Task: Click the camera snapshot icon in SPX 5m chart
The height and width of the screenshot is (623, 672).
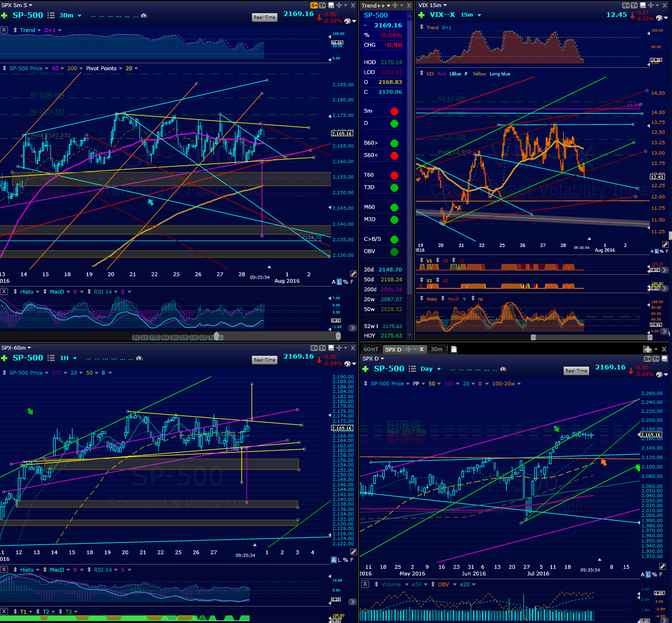Action: [x=144, y=16]
